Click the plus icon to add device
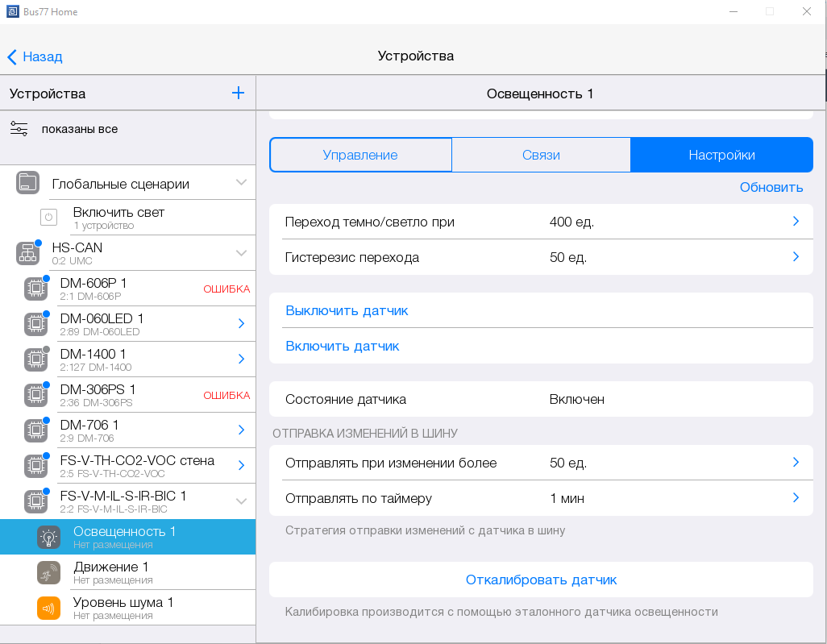Image resolution: width=827 pixels, height=644 pixels. click(238, 93)
